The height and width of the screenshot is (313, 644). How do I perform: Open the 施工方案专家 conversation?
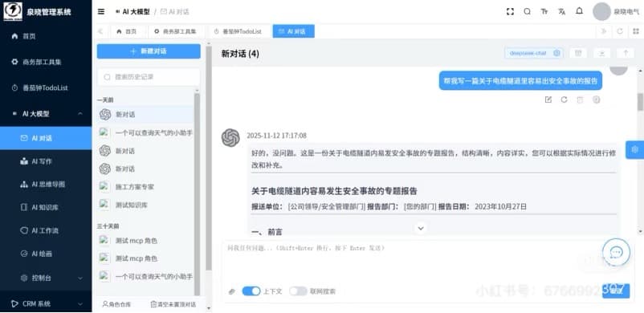[x=145, y=187]
